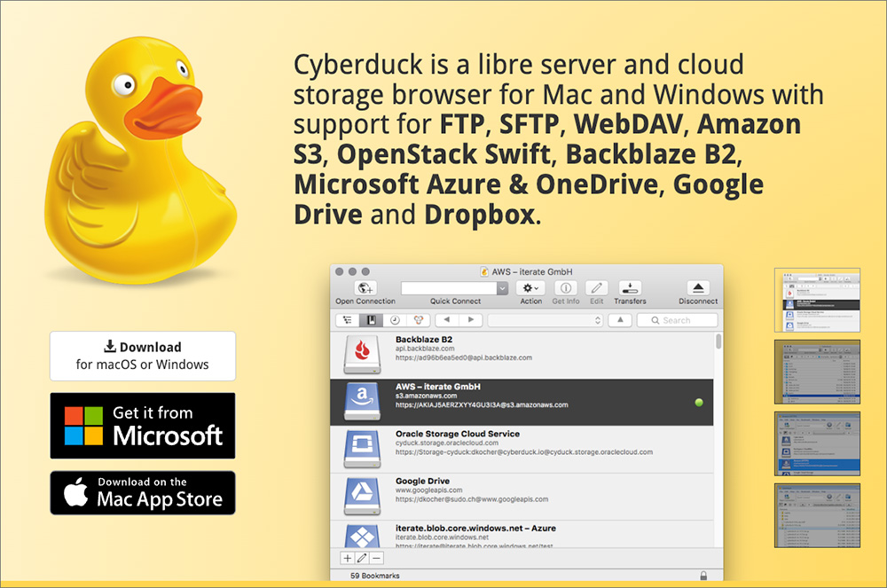Viewport: 887px width, 588px height.
Task: Click the Disconnect eject icon
Action: click(698, 288)
